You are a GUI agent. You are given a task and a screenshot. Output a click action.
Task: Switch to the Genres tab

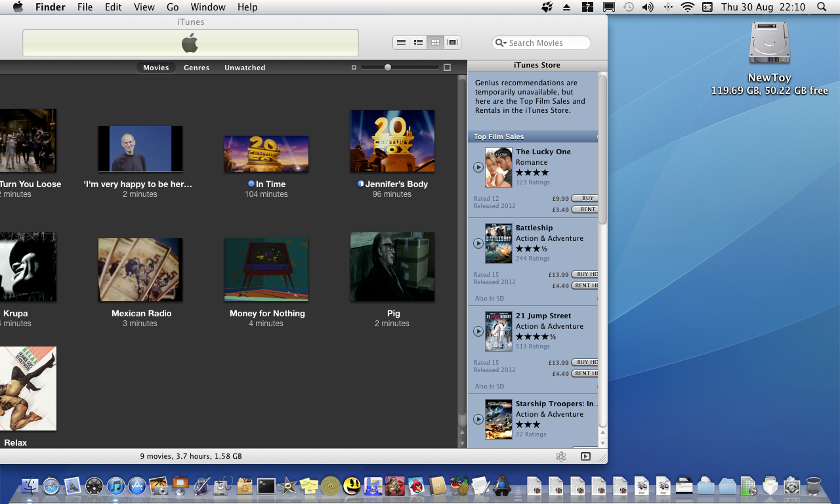(196, 68)
